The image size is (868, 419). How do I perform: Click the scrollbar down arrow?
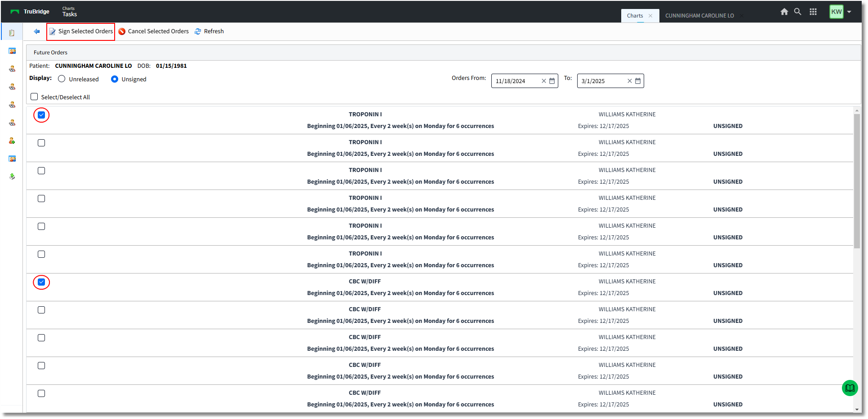pyautogui.click(x=857, y=409)
